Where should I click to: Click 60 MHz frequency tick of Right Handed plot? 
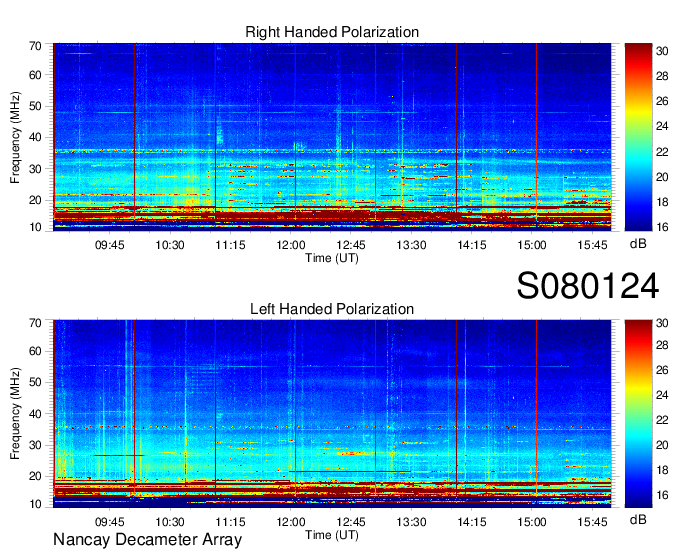[35, 75]
